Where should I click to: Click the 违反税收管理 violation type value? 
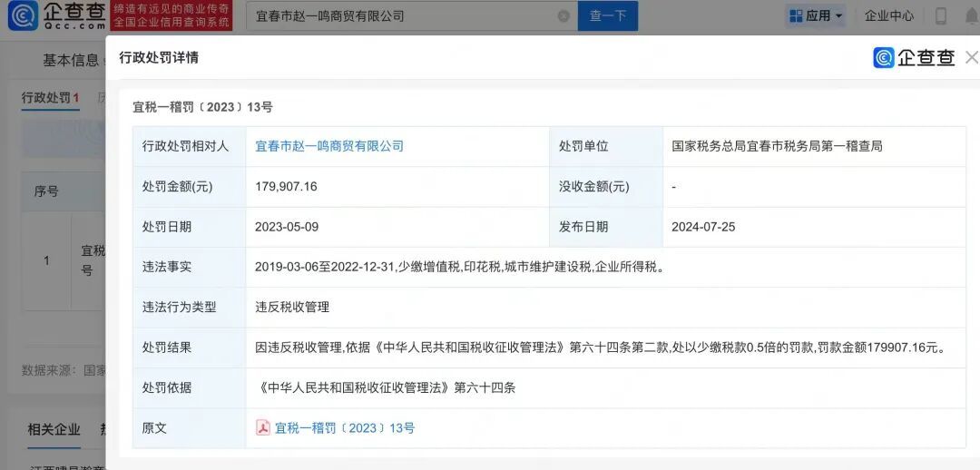292,308
